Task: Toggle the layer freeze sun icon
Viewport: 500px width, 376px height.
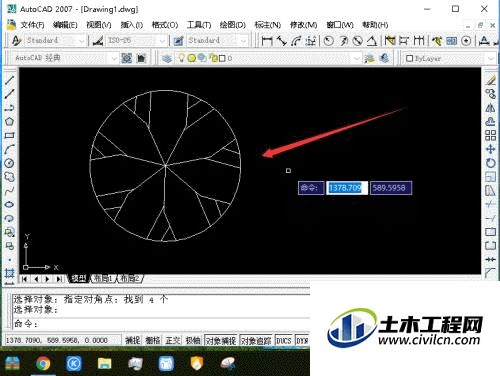Action: [x=192, y=58]
